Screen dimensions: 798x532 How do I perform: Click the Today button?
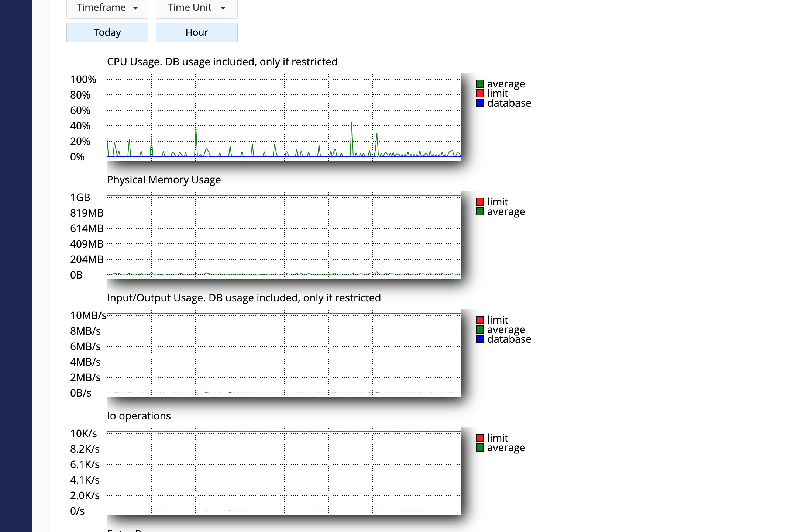click(x=107, y=32)
